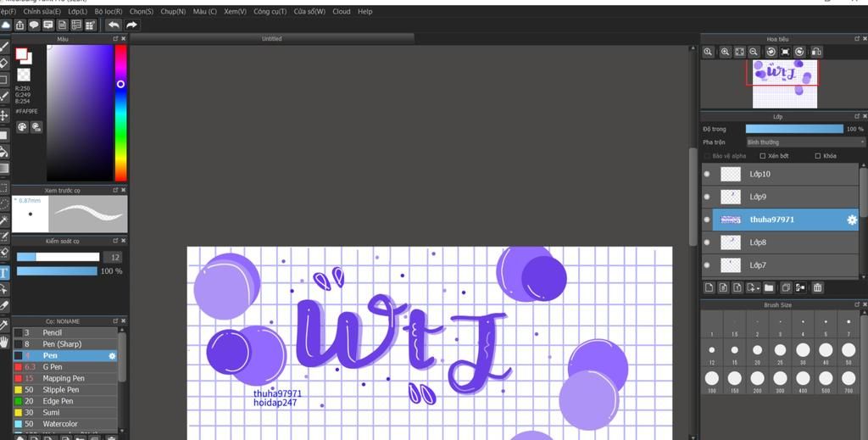Open the Chỉnh sửa(E) menu
The width and height of the screenshot is (868, 440).
pyautogui.click(x=42, y=11)
